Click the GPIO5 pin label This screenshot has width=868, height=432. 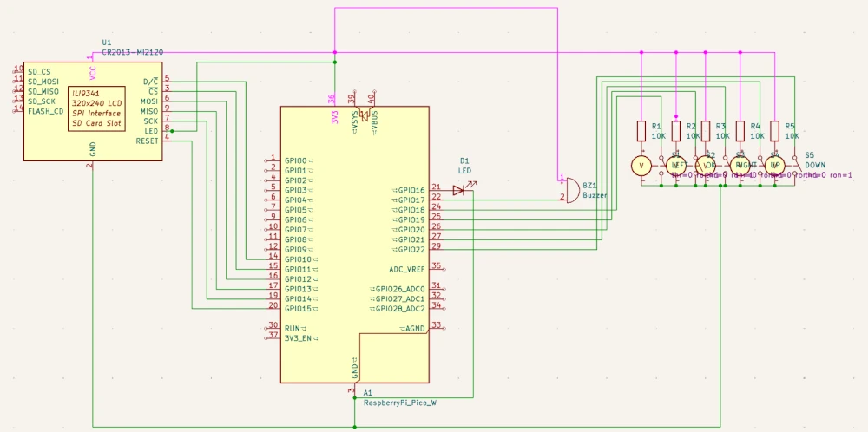point(296,210)
